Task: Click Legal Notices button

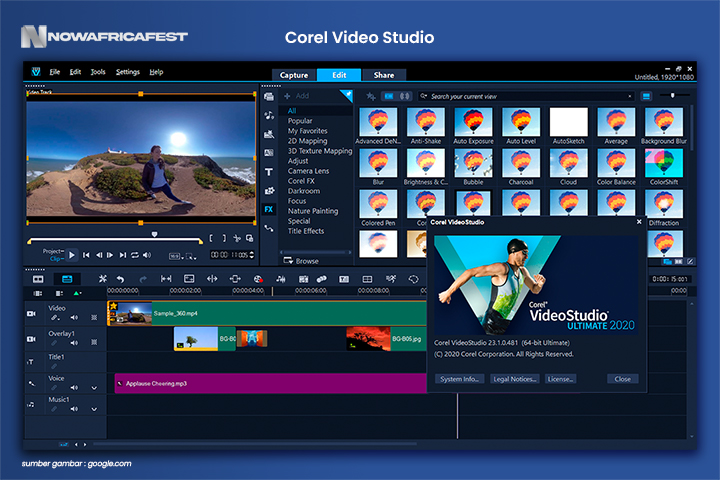Action: (x=515, y=379)
